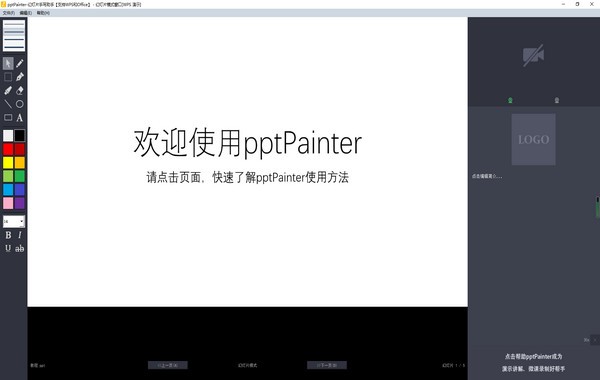Select the highlighter marker tool
The width and height of the screenshot is (600, 380).
point(8,90)
